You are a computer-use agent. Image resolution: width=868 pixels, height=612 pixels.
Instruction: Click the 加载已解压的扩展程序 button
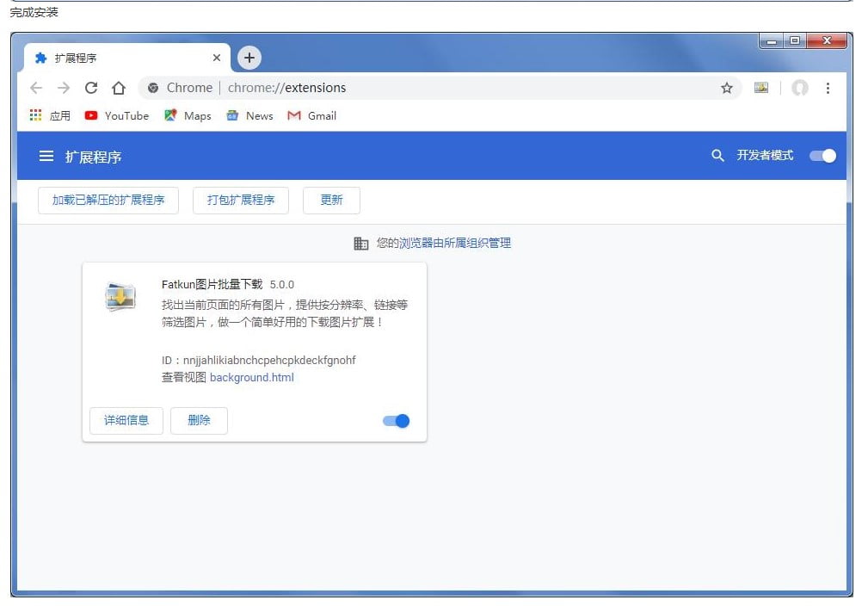coord(108,200)
